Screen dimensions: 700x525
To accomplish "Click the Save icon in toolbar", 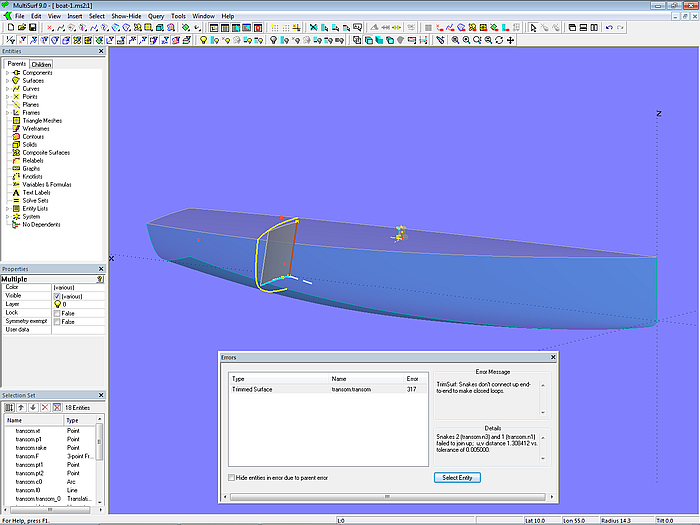I will (x=32, y=28).
